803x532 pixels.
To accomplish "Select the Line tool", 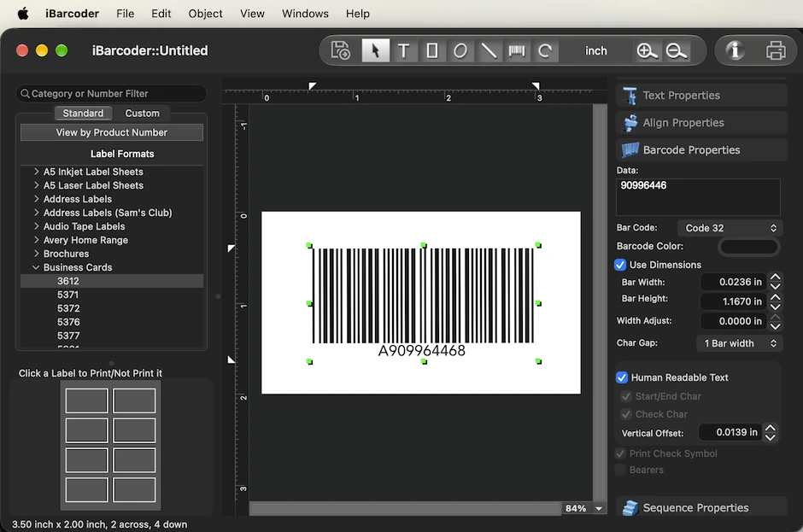I will [x=489, y=50].
